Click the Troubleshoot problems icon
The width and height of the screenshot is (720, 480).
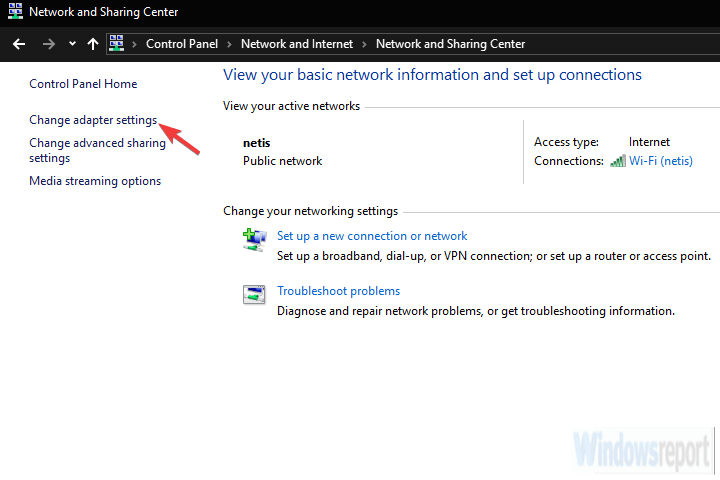point(254,294)
